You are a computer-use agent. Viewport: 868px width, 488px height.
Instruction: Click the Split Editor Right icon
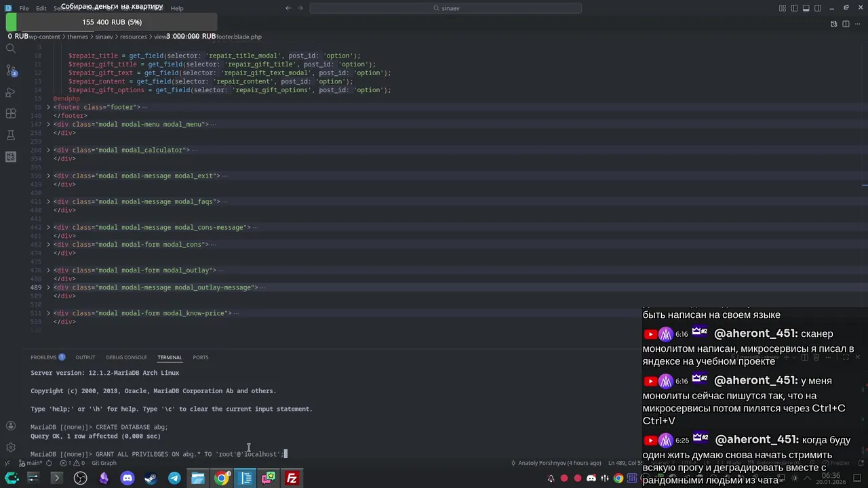(x=846, y=24)
